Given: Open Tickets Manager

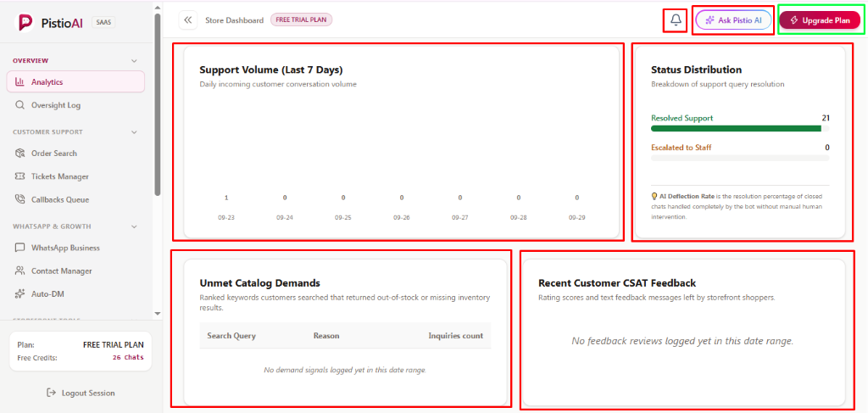Looking at the screenshot, I should [x=75, y=176].
